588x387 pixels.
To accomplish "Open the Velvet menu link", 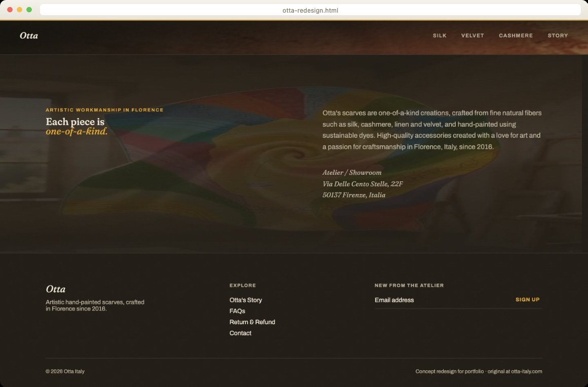I will point(472,35).
